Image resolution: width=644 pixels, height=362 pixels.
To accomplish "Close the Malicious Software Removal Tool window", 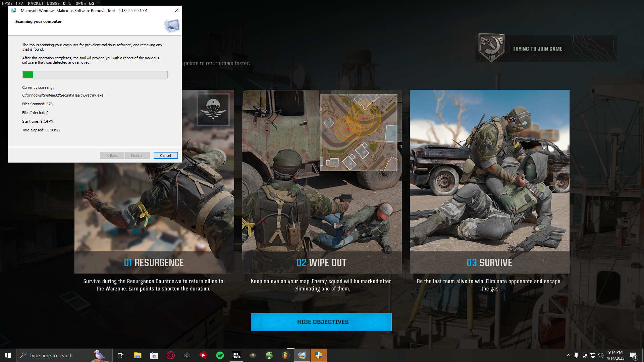I will 176,10.
